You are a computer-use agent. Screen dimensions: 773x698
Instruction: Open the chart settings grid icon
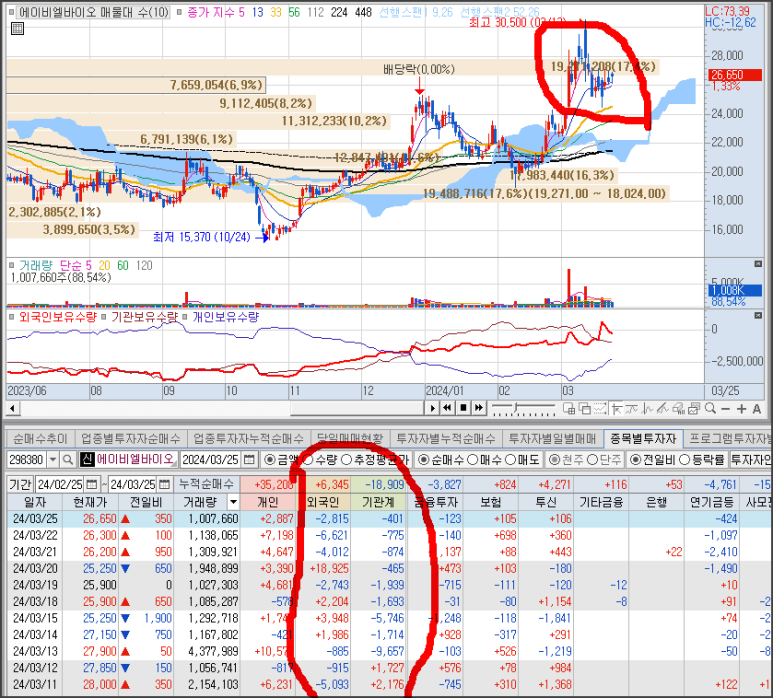click(17, 29)
